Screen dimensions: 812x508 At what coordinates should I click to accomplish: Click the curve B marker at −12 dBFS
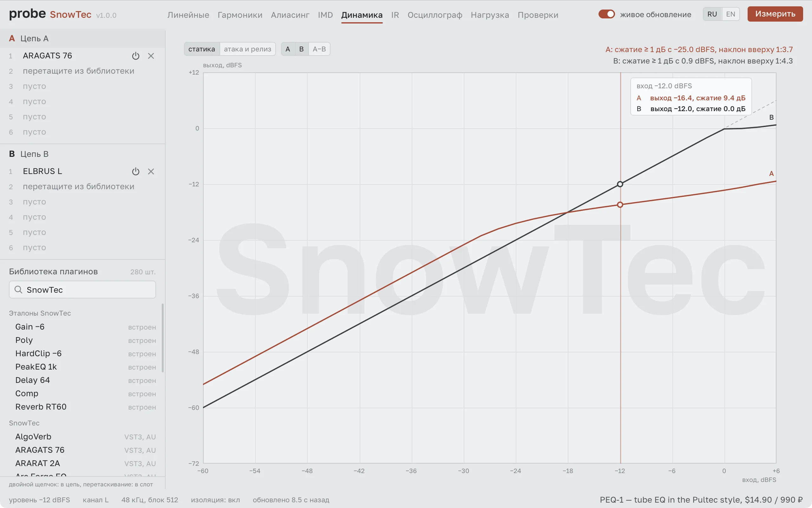pyautogui.click(x=620, y=184)
